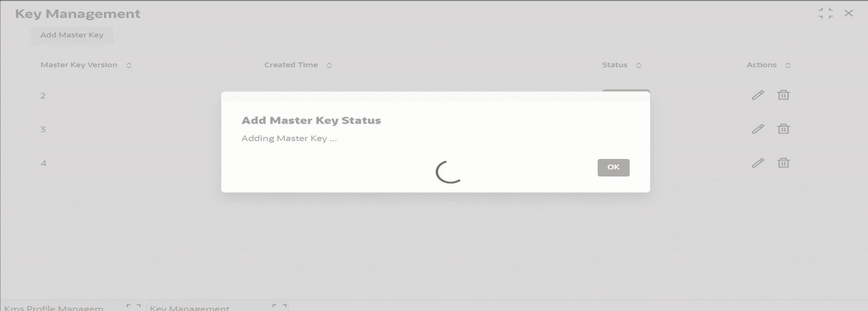
Task: Click the Add Master Key button
Action: pos(72,35)
